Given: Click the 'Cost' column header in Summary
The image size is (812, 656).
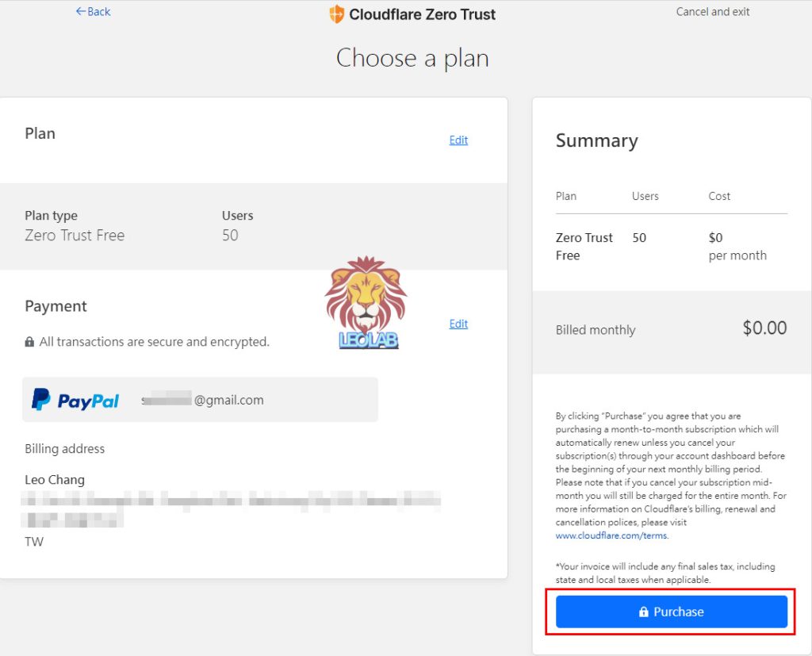Looking at the screenshot, I should [x=719, y=197].
